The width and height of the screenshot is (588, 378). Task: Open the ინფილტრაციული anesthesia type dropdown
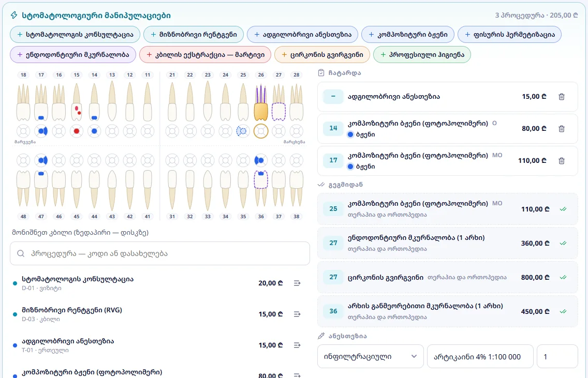tap(371, 356)
